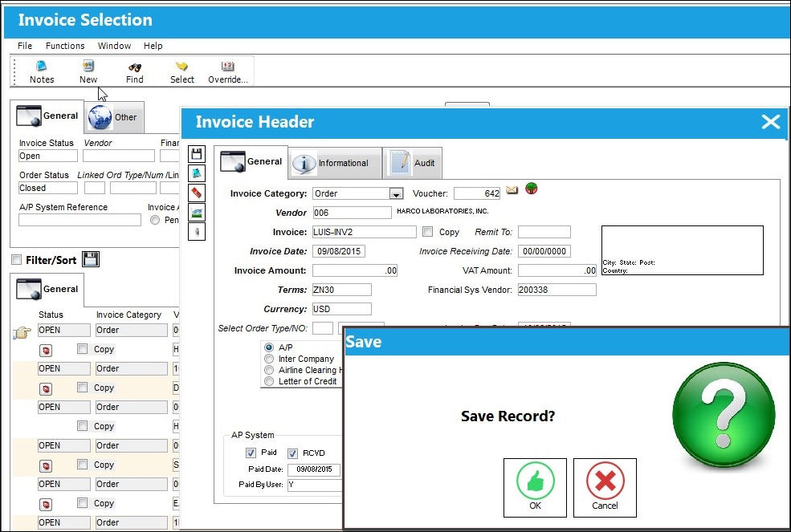Click the pointing hand row indicator in invoice list
This screenshot has height=532, width=791.
22,332
